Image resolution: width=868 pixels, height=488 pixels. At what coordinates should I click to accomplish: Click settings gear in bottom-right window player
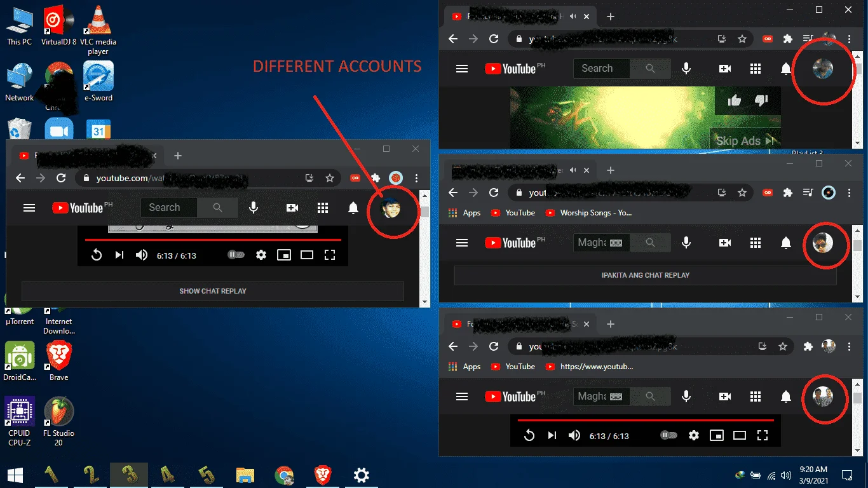pos(694,435)
